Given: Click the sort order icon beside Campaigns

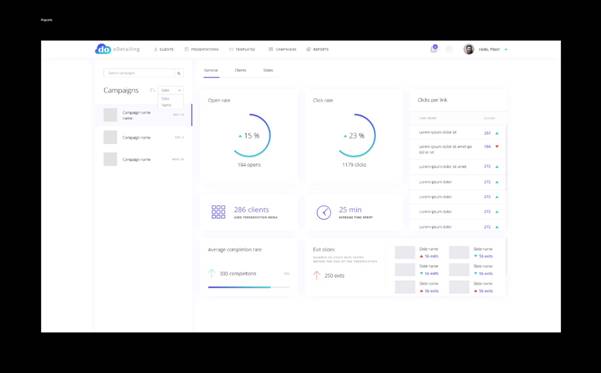Looking at the screenshot, I should tap(152, 90).
